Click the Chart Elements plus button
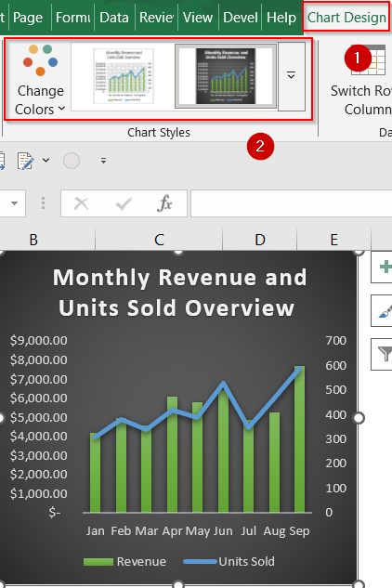Viewport: 392px width, 588px height. pyautogui.click(x=384, y=267)
